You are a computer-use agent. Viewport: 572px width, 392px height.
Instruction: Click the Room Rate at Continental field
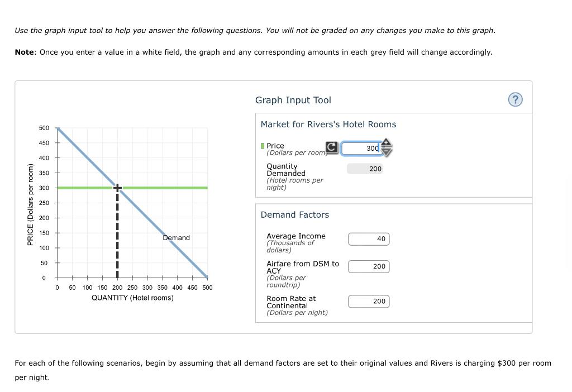tap(369, 301)
